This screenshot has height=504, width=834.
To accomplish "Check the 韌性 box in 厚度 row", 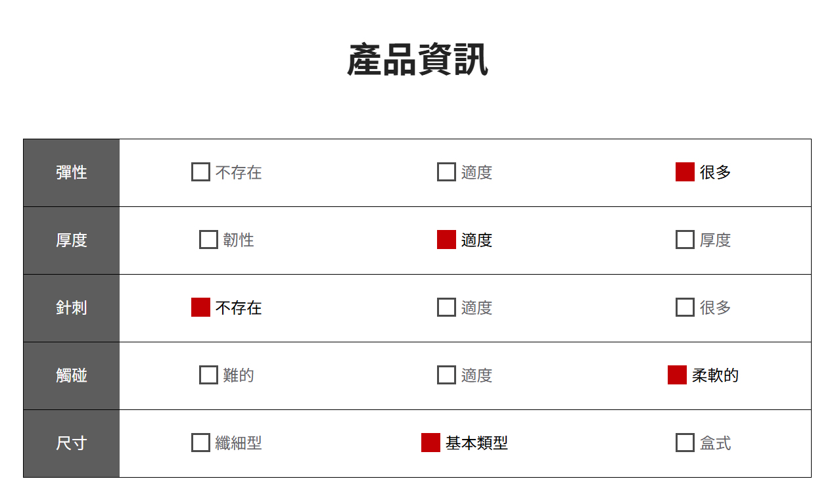I will coord(208,240).
